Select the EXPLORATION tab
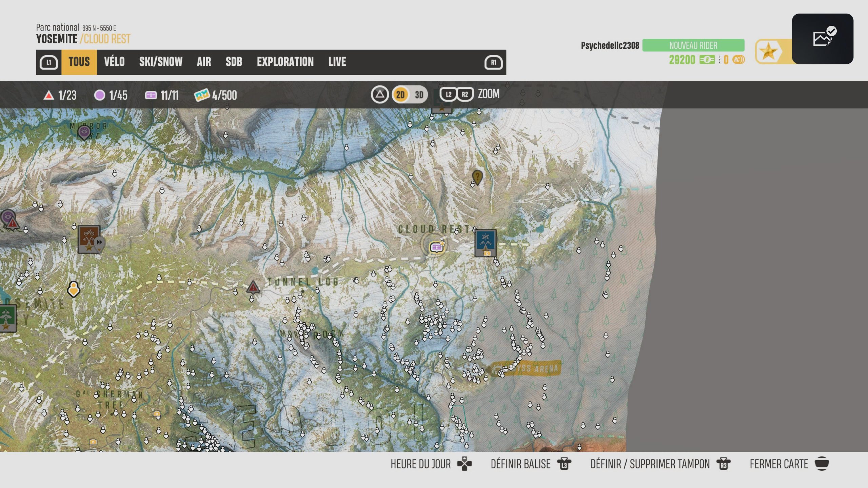 (285, 62)
